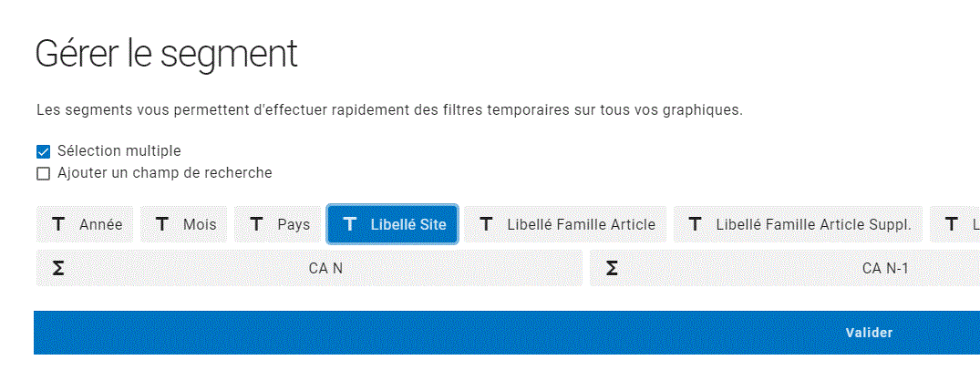Click the T icon beside Mois
The image size is (980, 391).
coord(162,224)
